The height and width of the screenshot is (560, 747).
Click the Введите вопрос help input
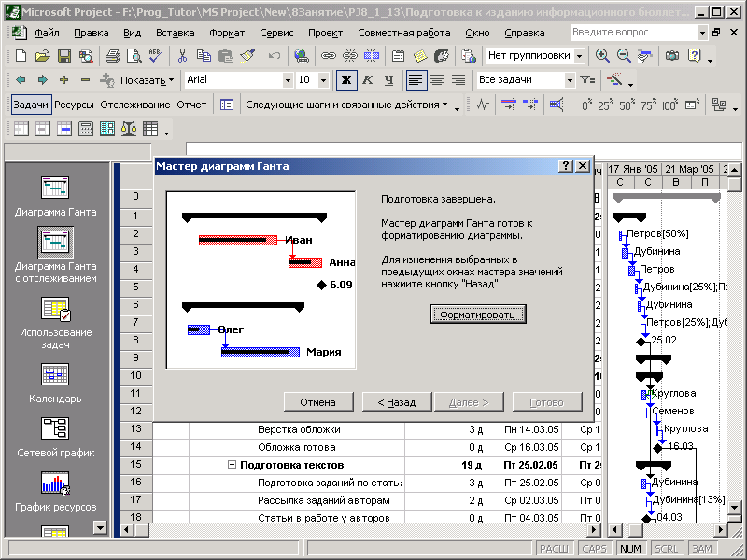[634, 33]
